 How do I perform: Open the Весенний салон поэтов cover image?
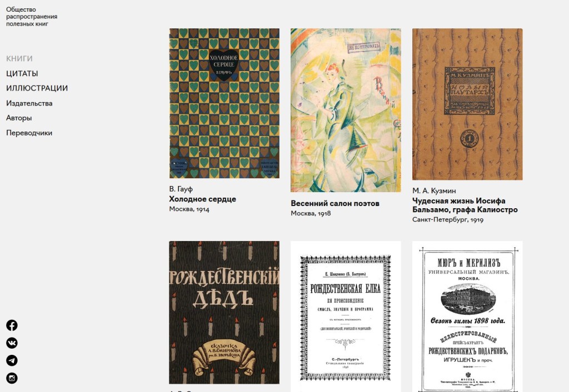pos(346,110)
